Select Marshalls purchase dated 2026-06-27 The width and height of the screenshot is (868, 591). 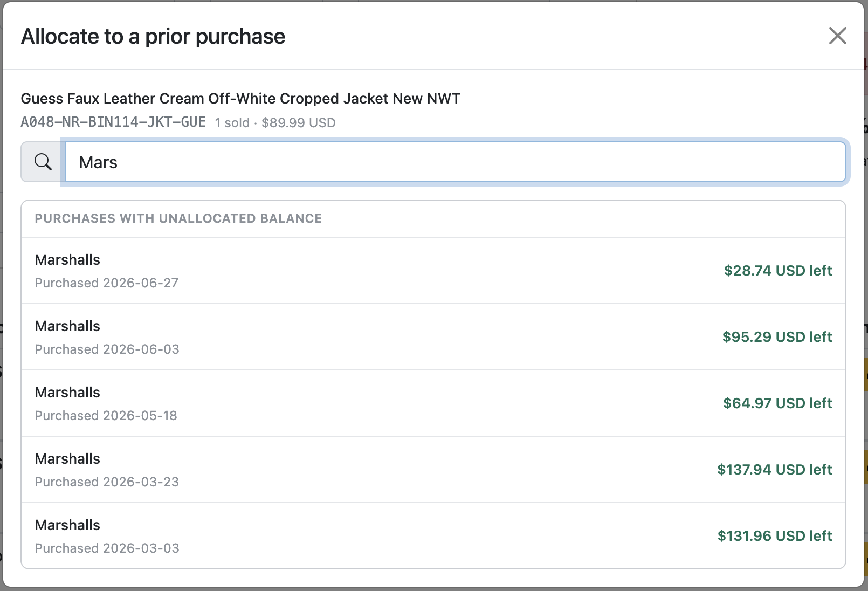coord(433,271)
